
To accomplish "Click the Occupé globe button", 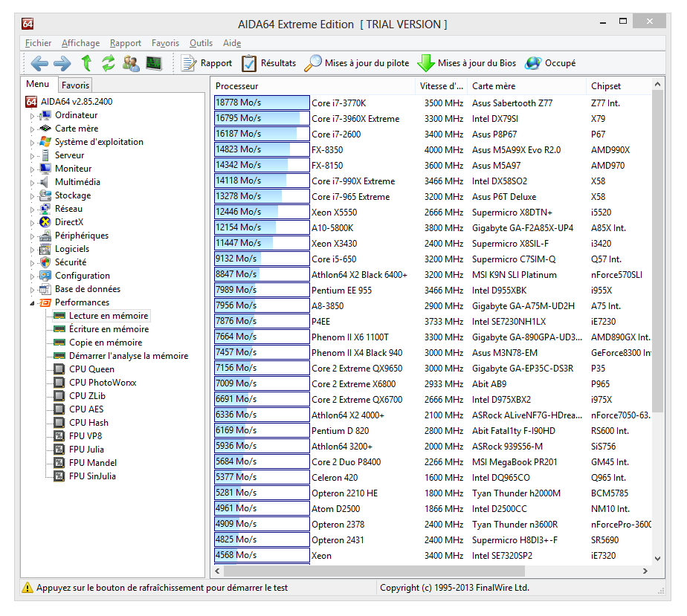I will (551, 63).
